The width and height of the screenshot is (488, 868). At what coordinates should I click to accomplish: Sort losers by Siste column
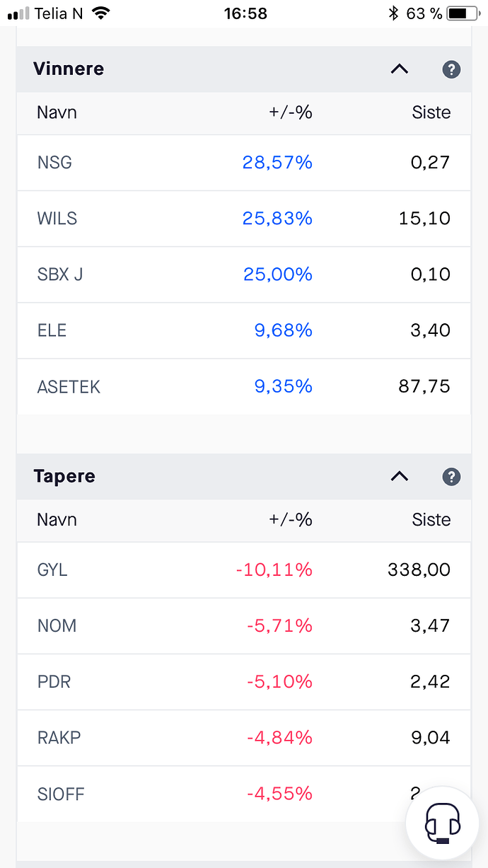point(431,520)
